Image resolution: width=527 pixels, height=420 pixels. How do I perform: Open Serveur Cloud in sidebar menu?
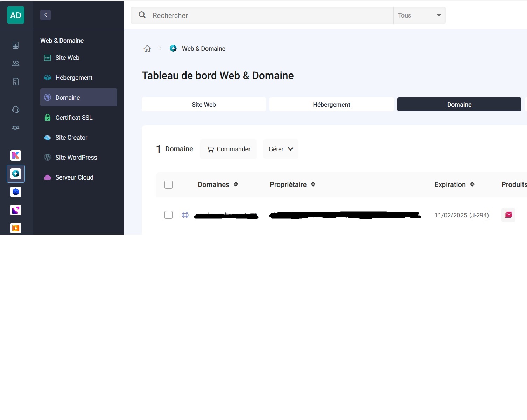(x=74, y=177)
